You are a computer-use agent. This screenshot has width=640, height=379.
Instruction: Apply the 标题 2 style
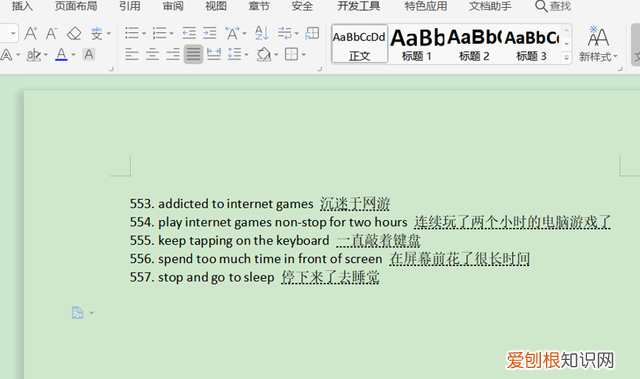[x=474, y=44]
